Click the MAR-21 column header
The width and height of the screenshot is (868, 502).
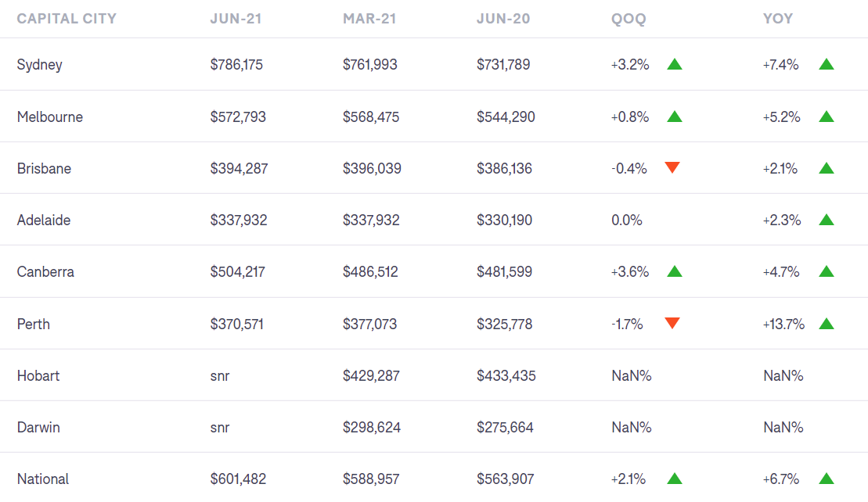coord(369,19)
